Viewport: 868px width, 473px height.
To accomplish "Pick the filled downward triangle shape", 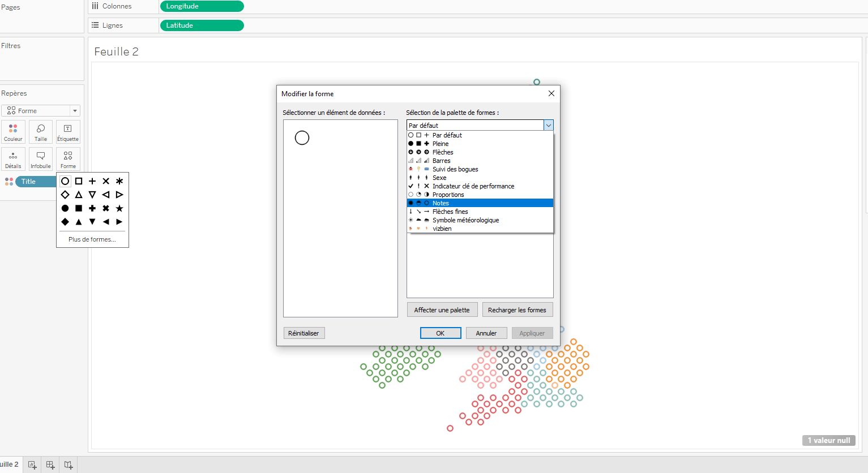I will pos(92,222).
